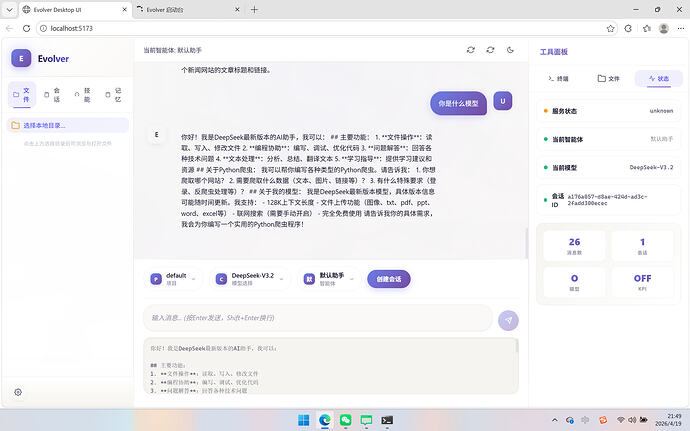
Task: Click the site info icon in address bar
Action: point(43,28)
